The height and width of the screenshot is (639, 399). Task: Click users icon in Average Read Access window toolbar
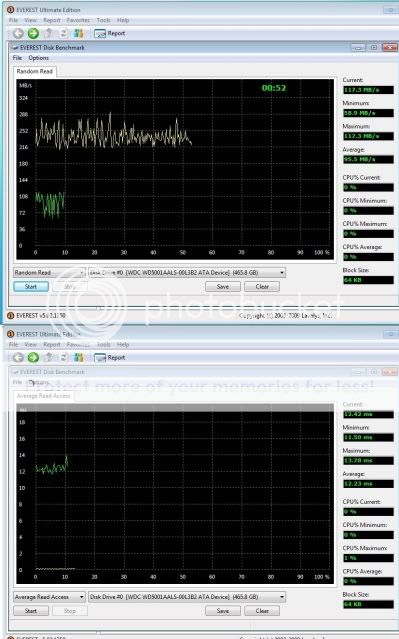click(78, 358)
